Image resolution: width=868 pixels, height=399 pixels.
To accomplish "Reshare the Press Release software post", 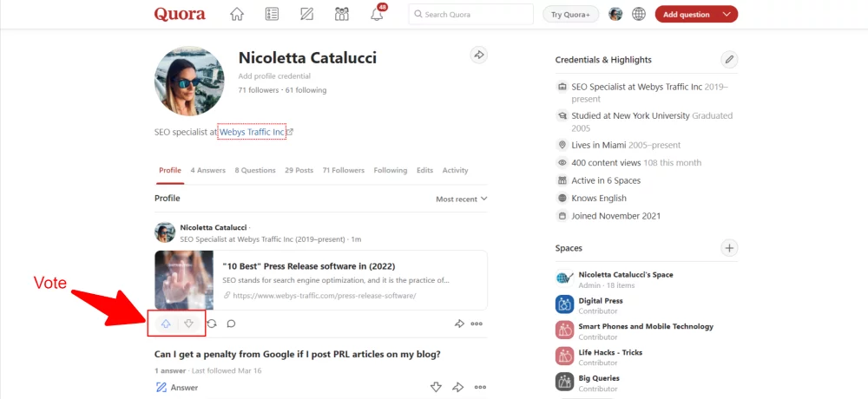I will tap(212, 324).
